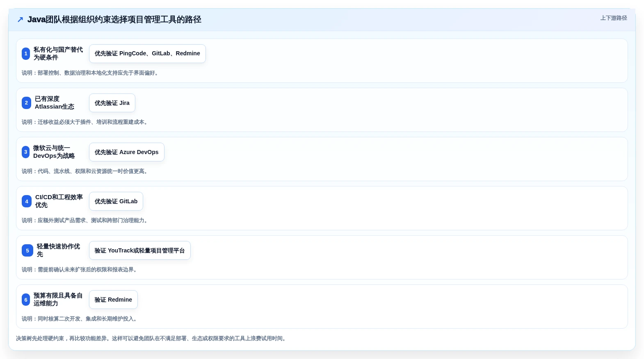Click the 已有深度Atlassian生态 label

(x=55, y=103)
